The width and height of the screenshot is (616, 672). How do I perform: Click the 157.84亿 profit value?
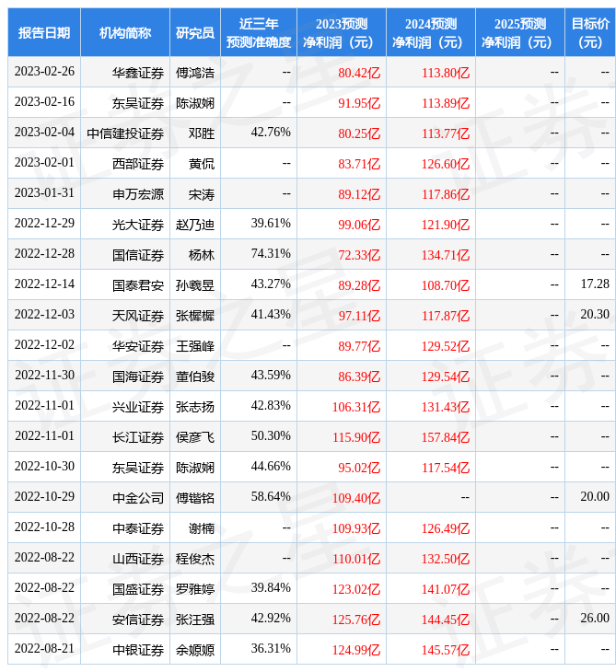coord(446,437)
